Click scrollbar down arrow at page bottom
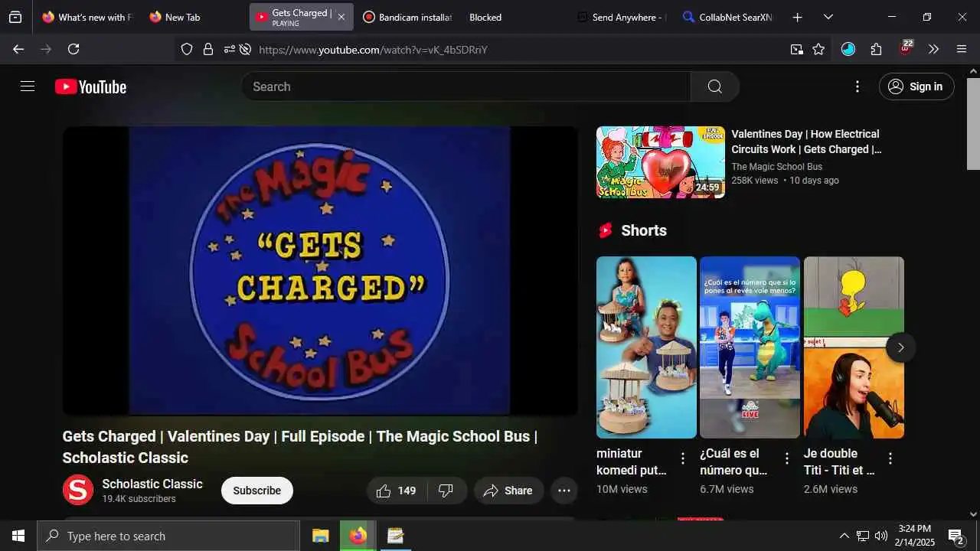Image resolution: width=980 pixels, height=551 pixels. pyautogui.click(x=973, y=514)
